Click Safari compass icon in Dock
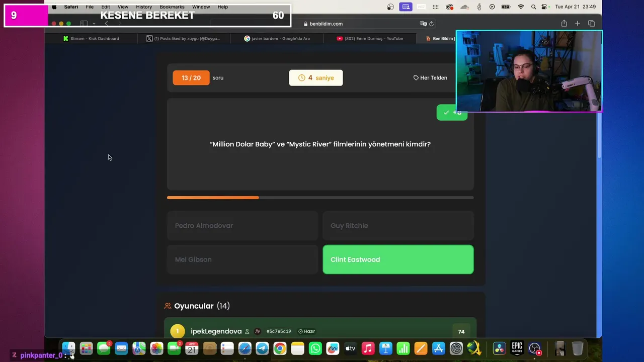 [245, 348]
